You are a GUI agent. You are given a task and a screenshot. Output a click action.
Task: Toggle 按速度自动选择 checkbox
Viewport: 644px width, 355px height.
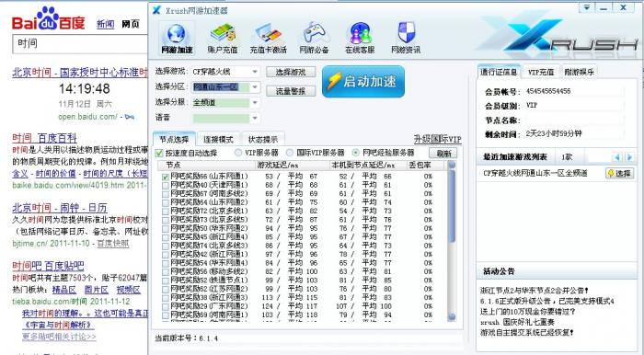159,153
